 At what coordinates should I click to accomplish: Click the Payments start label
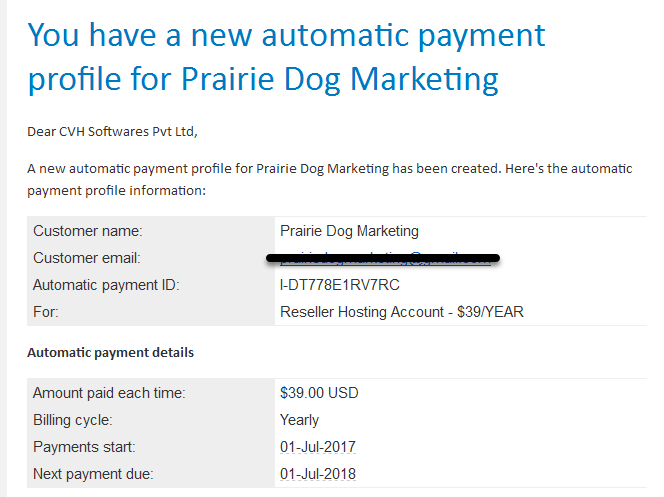pos(84,447)
